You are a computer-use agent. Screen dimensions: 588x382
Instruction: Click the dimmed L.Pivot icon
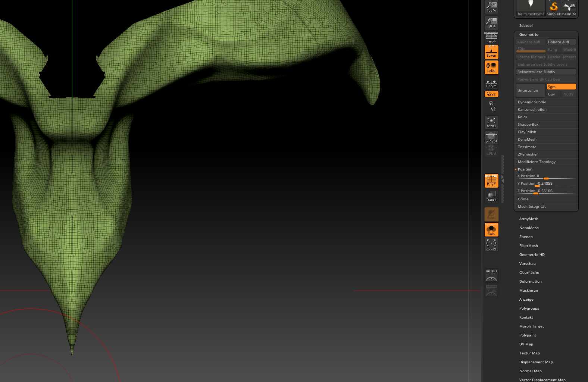click(491, 150)
